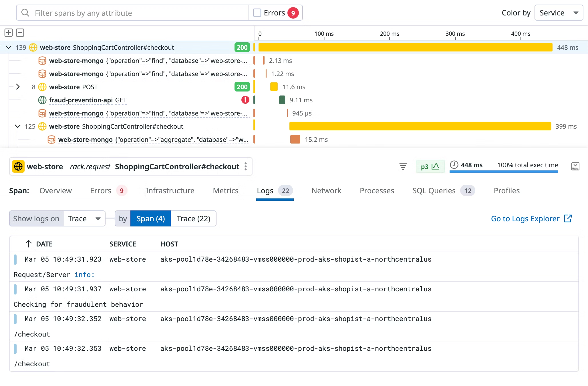The height and width of the screenshot is (386, 588).
Task: Switch to the SQL Queries tab
Action: tap(434, 190)
